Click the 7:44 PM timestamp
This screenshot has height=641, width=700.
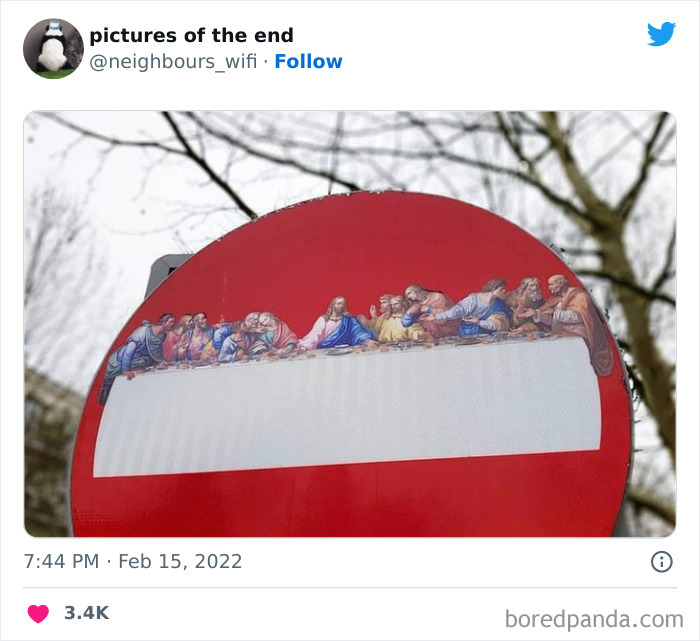(x=61, y=562)
